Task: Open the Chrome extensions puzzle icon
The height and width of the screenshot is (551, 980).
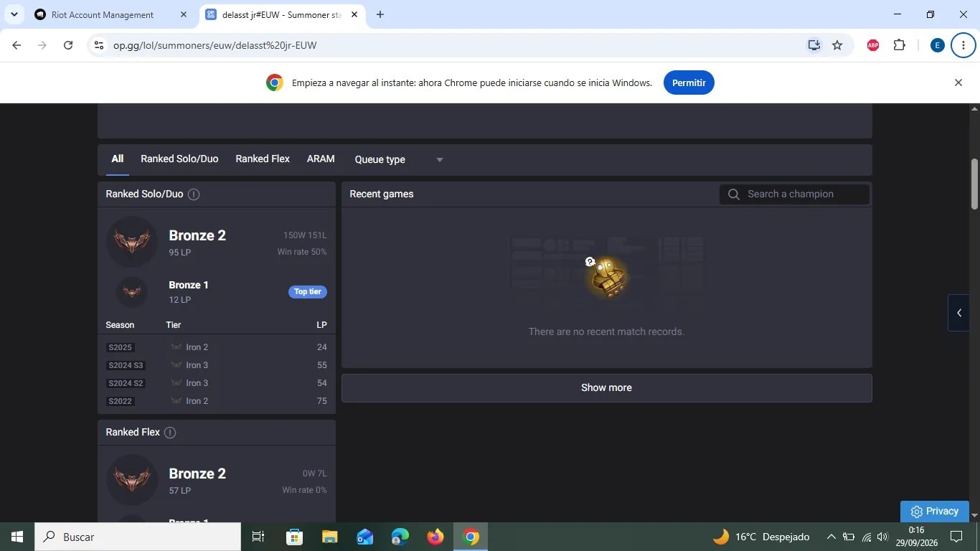Action: pos(900,45)
